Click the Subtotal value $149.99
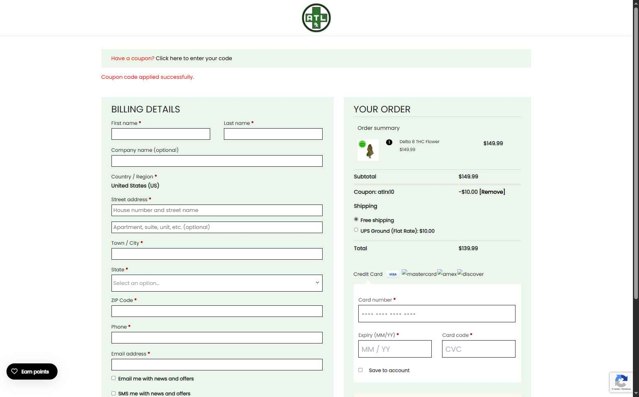The height and width of the screenshot is (397, 639). click(x=468, y=176)
